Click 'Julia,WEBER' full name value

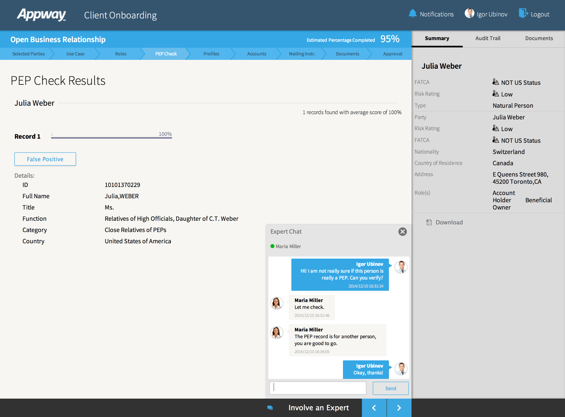[x=121, y=196]
